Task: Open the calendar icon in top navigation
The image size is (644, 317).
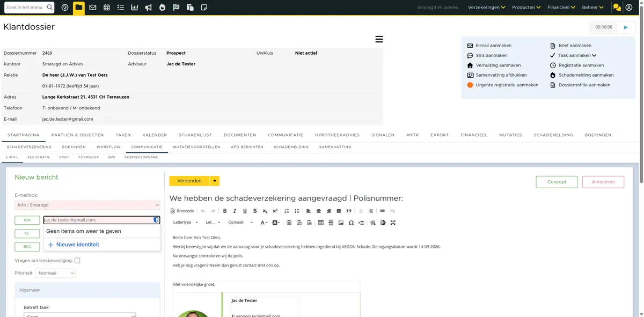Action: coord(107,8)
